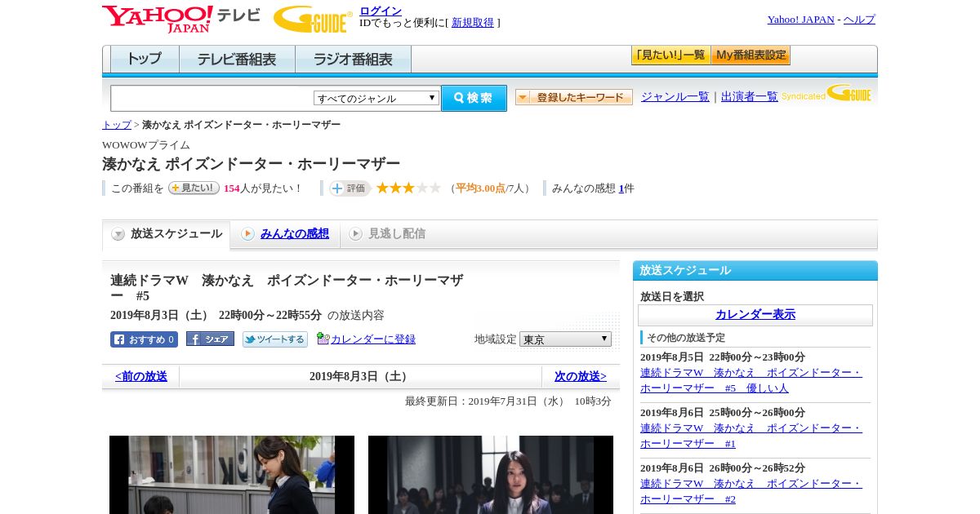Click the 平均3.00点/7人 rating text
The image size is (980, 514).
490,188
